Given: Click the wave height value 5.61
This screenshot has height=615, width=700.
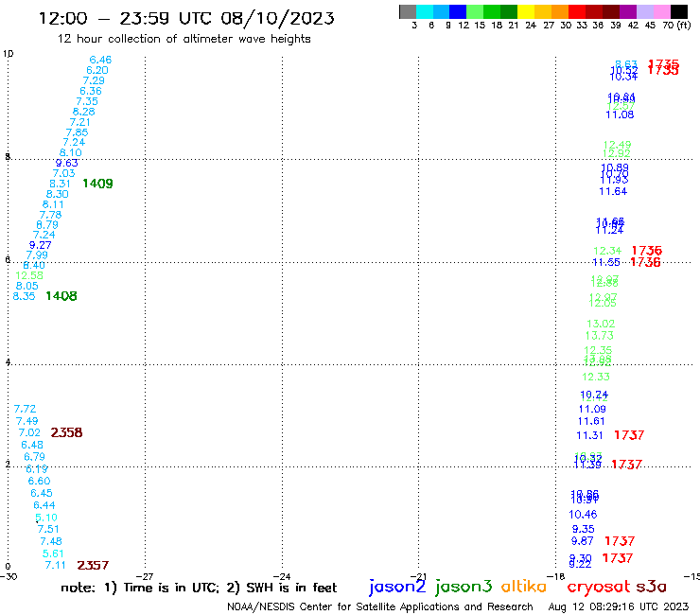Looking at the screenshot, I should tap(53, 553).
